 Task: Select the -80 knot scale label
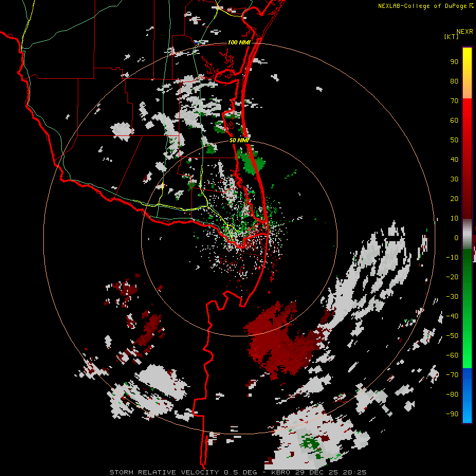[x=452, y=395]
